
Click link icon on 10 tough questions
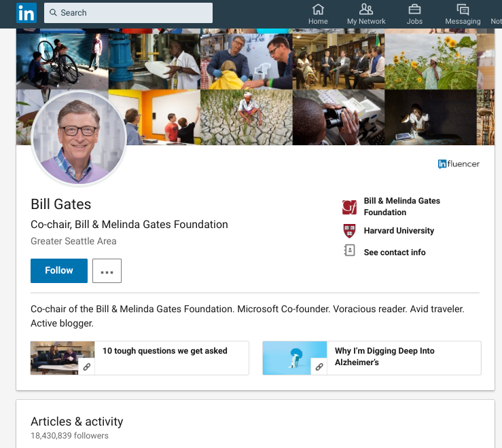[x=86, y=367]
